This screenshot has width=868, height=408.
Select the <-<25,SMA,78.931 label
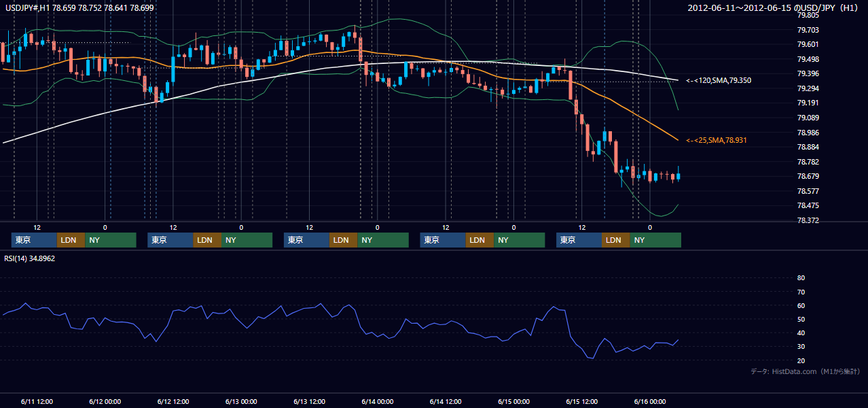pyautogui.click(x=717, y=140)
